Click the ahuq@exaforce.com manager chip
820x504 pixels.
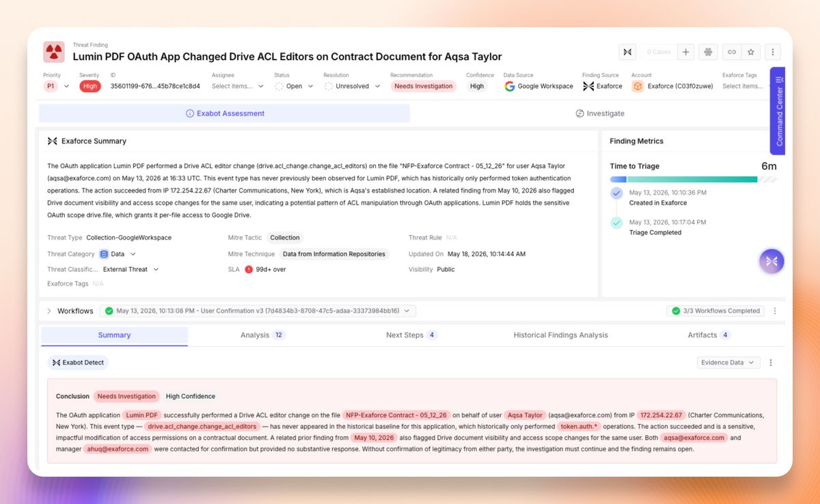pos(118,449)
